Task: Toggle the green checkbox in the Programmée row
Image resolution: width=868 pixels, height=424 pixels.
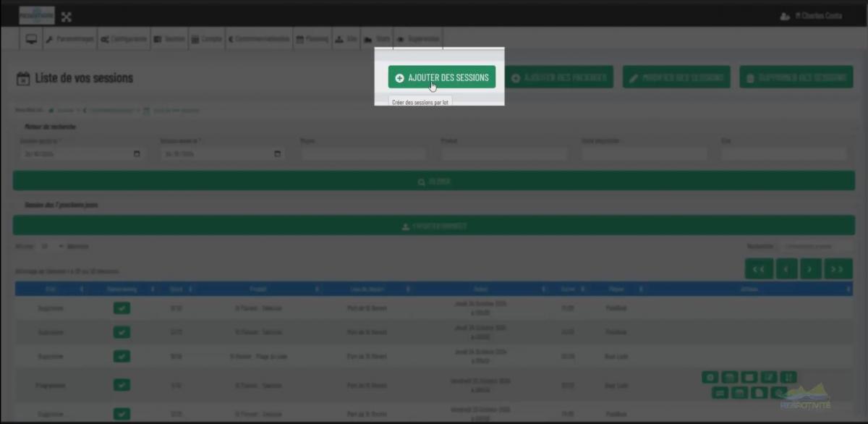Action: pos(122,386)
